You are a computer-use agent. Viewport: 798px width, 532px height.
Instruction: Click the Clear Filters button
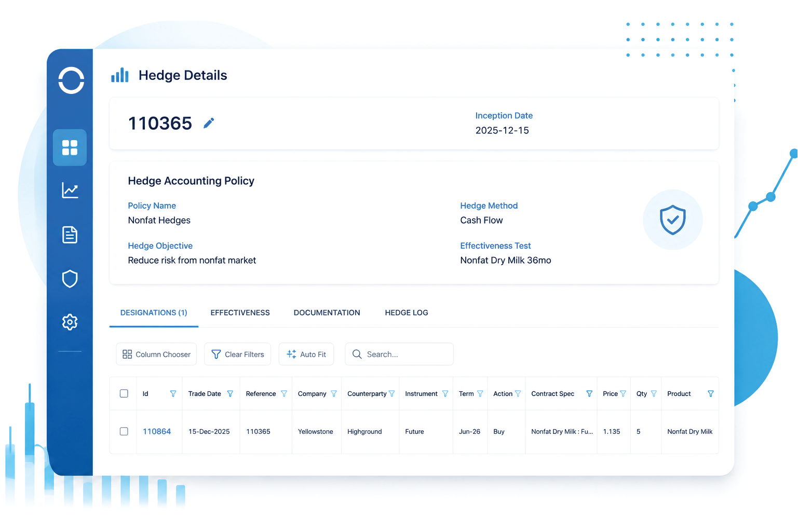tap(237, 354)
